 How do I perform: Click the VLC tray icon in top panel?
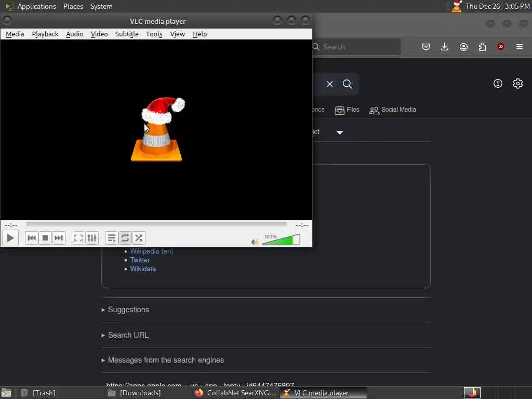point(457,6)
